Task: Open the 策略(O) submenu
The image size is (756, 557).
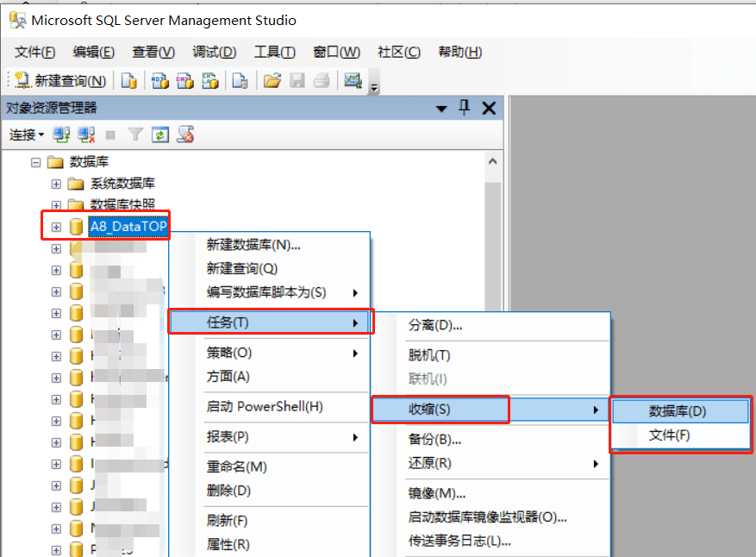Action: pos(270,353)
